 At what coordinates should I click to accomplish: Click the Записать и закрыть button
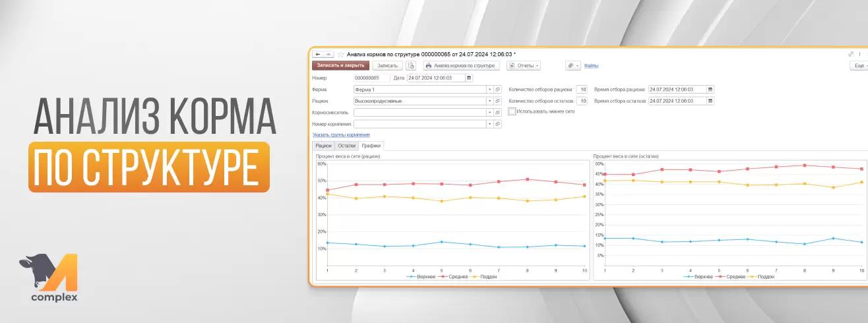340,66
